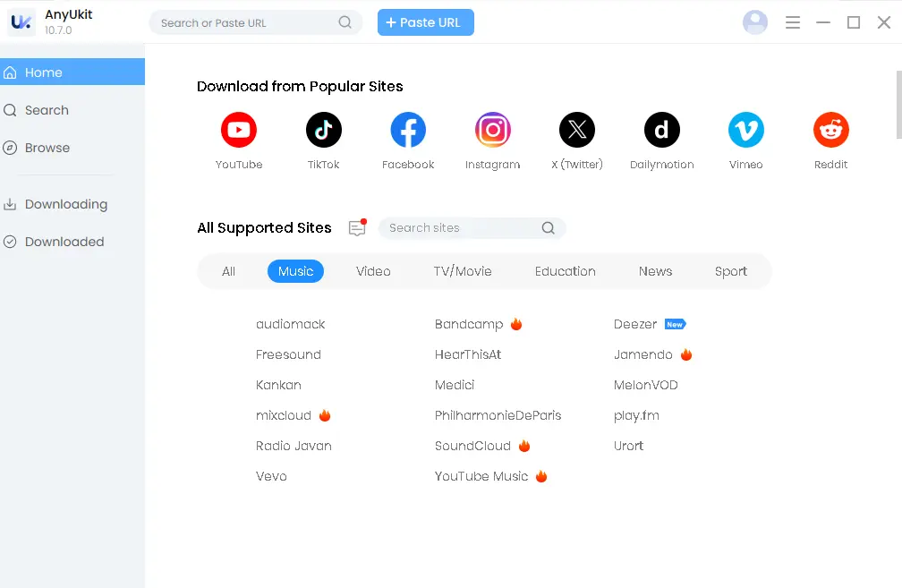Select the Facebook icon
Screen dimensions: 902x588
[408, 131]
